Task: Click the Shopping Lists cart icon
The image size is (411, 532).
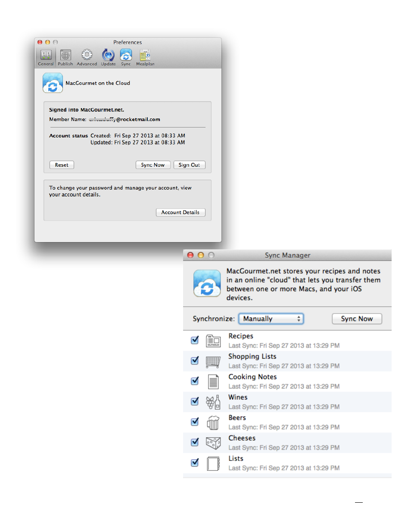Action: click(x=213, y=361)
